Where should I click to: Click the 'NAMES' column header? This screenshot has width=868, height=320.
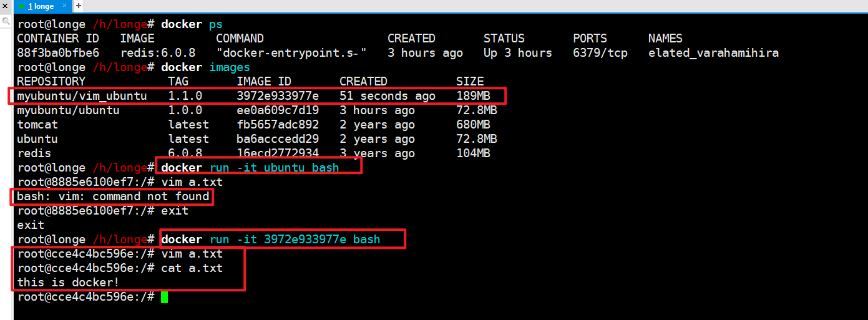pos(665,39)
